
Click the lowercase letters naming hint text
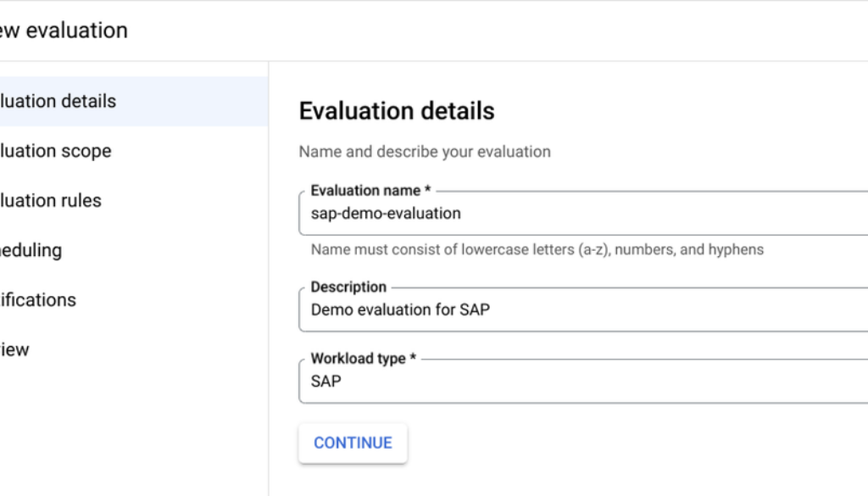pos(537,249)
